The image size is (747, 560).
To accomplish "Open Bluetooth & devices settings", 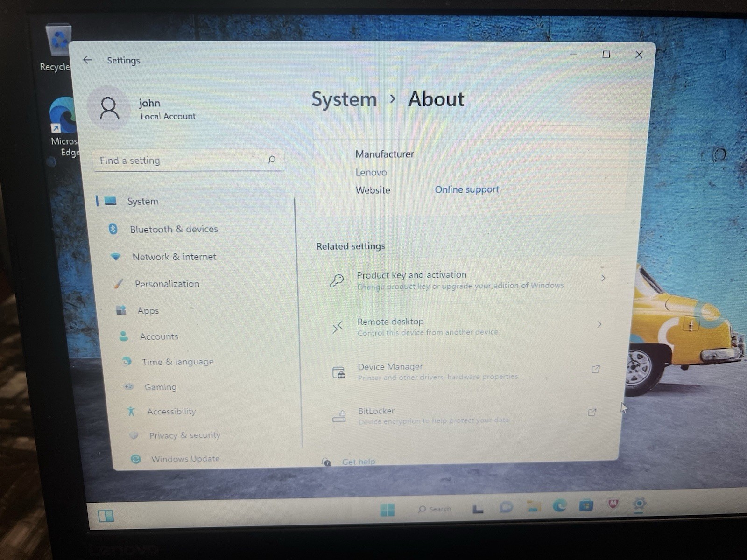I will [174, 229].
